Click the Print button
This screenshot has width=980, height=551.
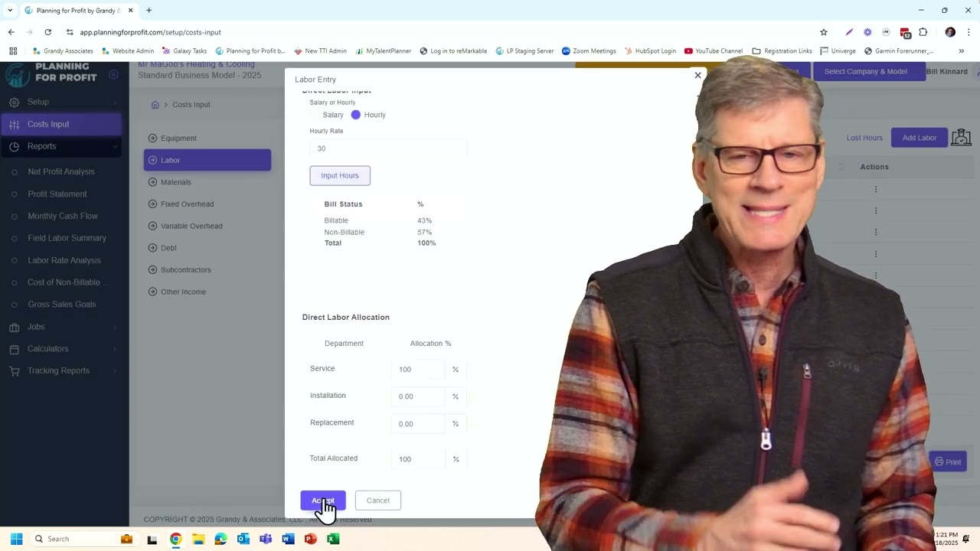click(x=948, y=461)
